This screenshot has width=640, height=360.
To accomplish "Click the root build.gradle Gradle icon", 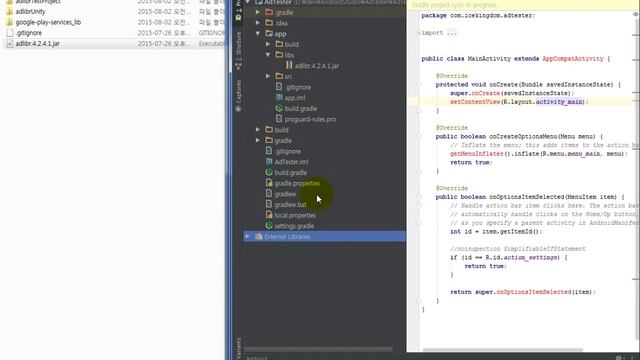I will pos(269,172).
